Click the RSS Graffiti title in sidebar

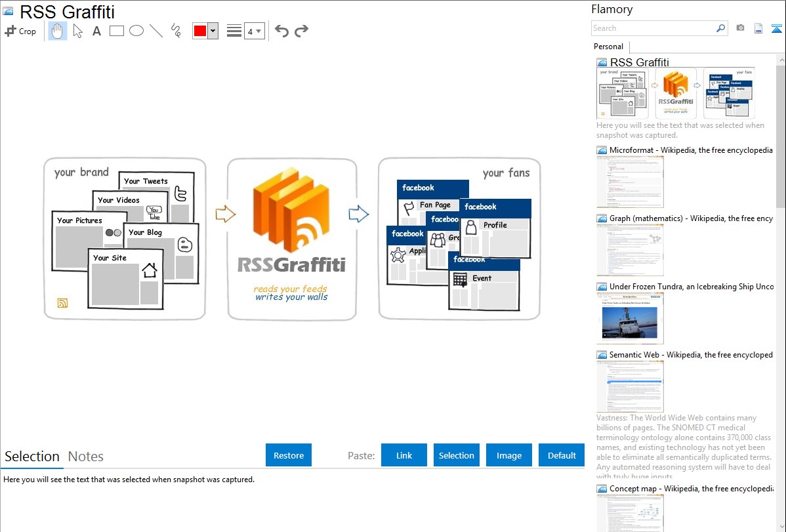[x=639, y=62]
